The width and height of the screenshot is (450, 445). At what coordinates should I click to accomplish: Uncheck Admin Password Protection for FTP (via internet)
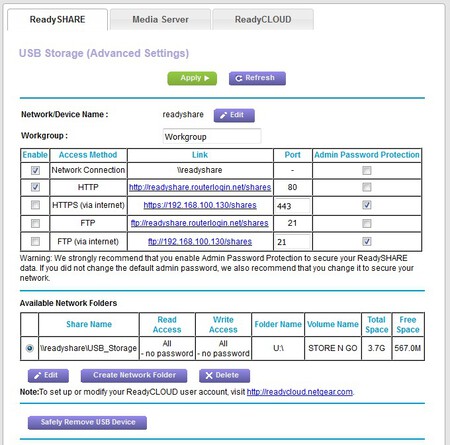(367, 241)
